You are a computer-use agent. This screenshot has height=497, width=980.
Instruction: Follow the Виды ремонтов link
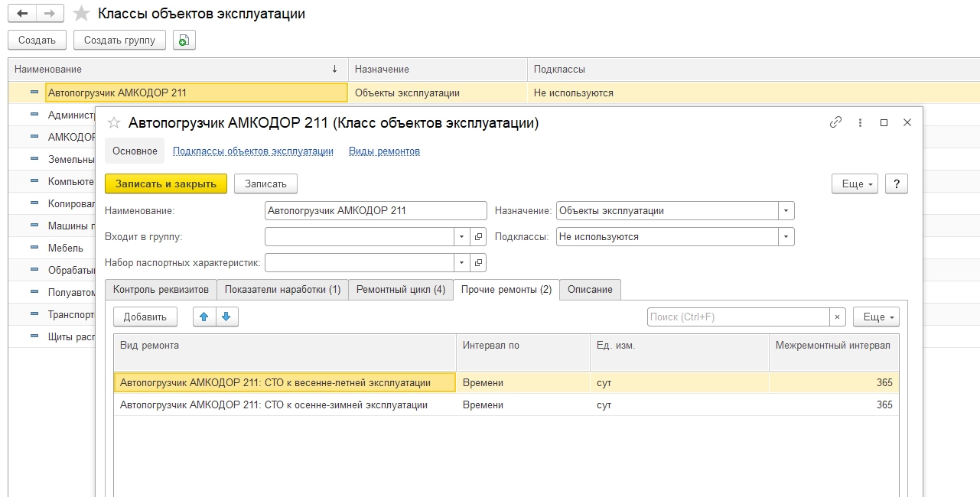click(384, 151)
